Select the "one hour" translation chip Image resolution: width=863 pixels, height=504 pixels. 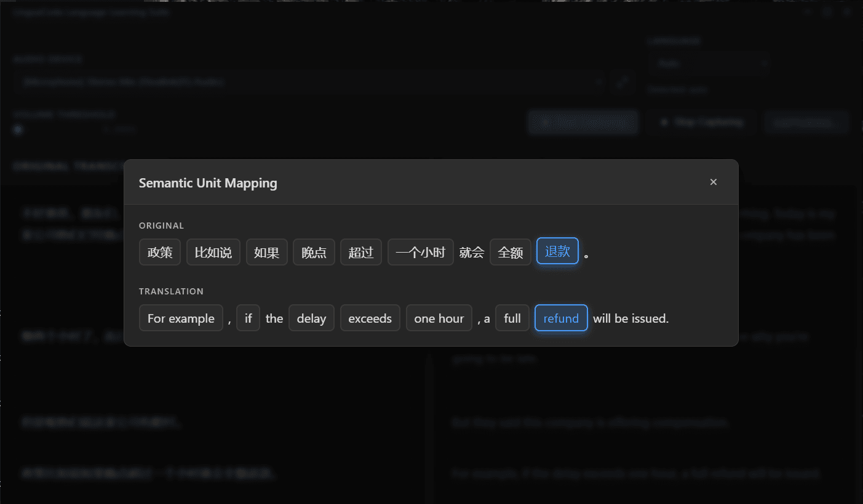[x=439, y=318]
